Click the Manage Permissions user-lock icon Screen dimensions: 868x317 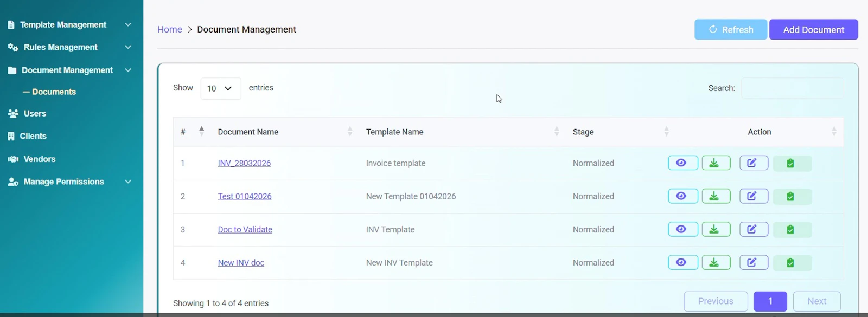(x=13, y=182)
